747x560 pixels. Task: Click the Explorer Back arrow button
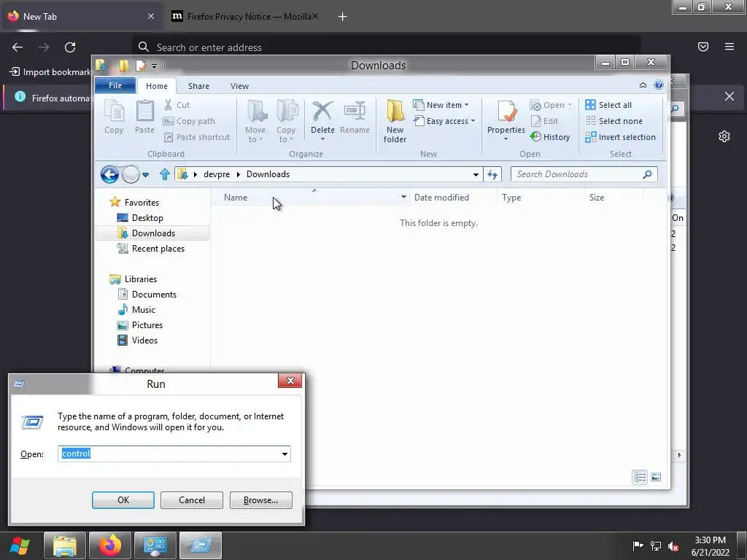click(x=109, y=174)
